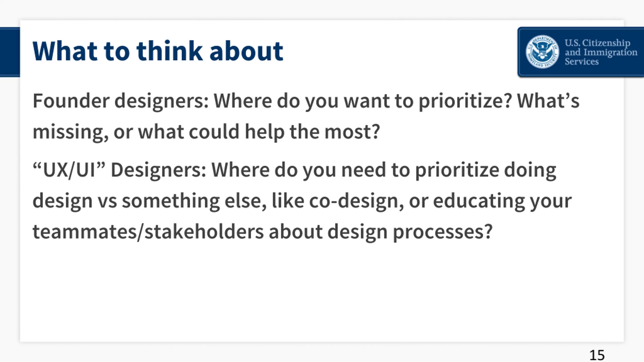The image size is (644, 362).
Task: Click the Department of Homeland Security seal
Action: click(x=542, y=52)
